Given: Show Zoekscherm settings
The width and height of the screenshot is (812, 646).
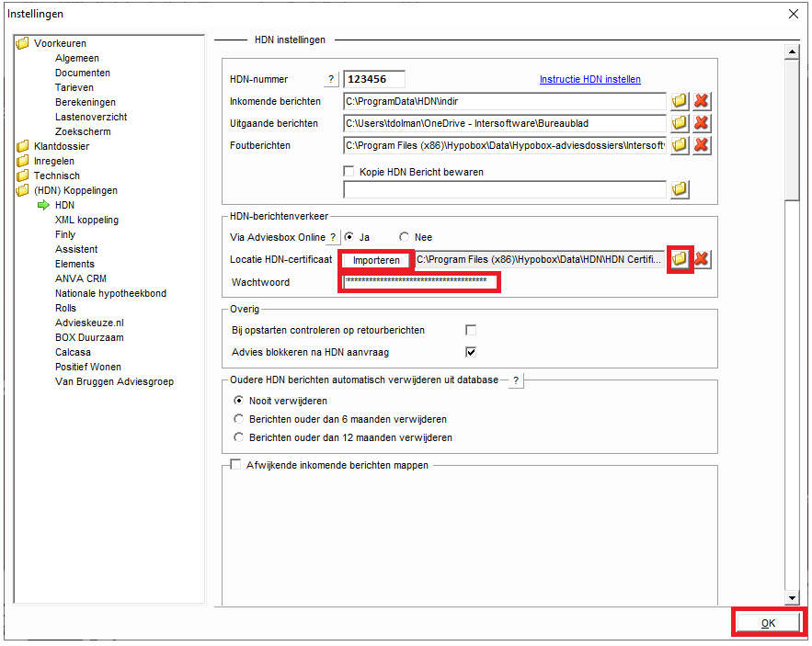Looking at the screenshot, I should click(83, 131).
